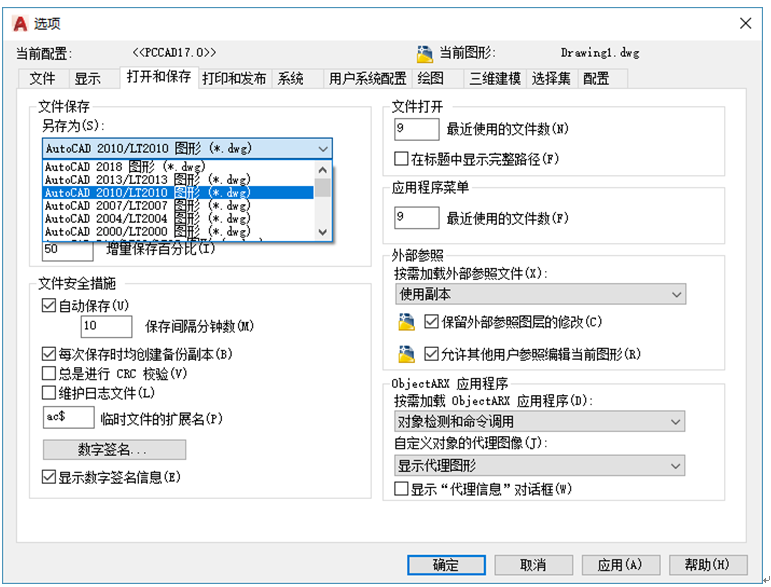
Task: Toggle the 自动保存 checkbox
Action: click(49, 305)
